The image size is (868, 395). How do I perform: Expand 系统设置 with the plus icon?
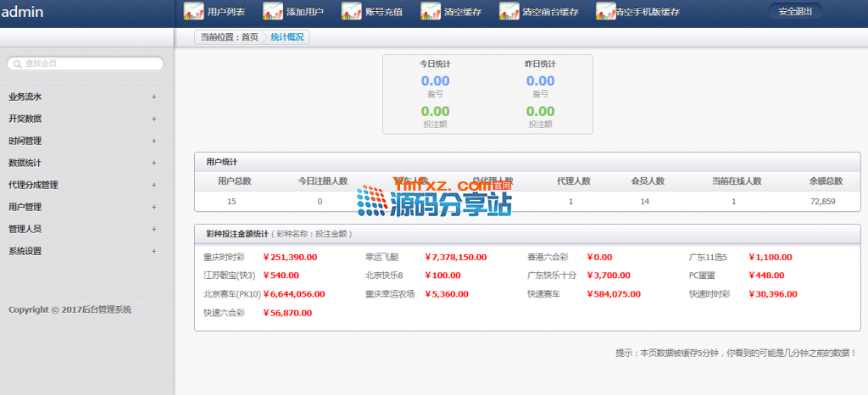click(153, 251)
